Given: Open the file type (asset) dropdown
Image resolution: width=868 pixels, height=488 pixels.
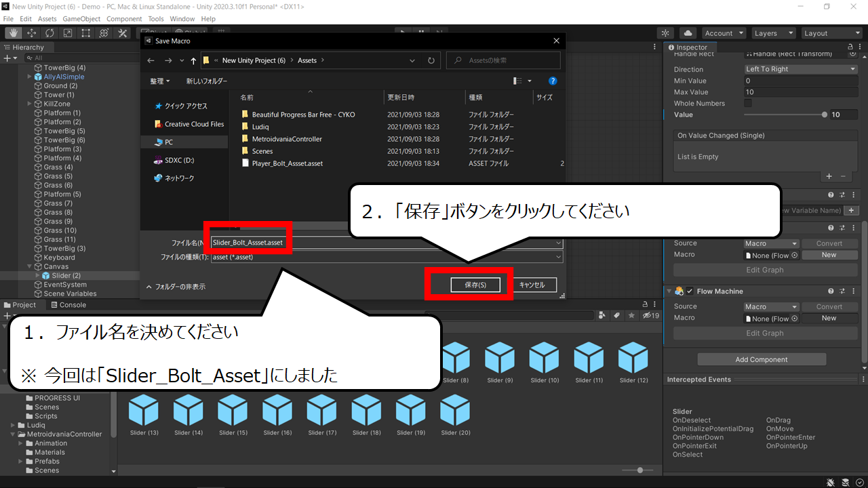Looking at the screenshot, I should [387, 258].
